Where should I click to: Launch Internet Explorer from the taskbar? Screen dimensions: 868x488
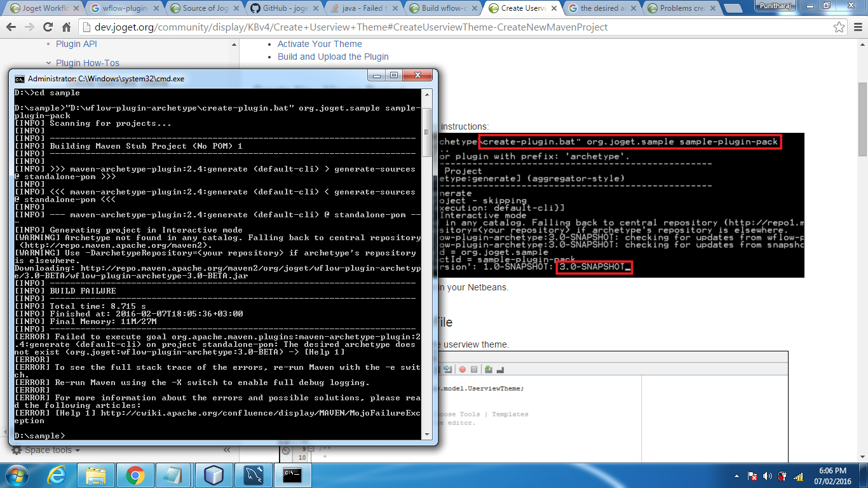point(57,475)
